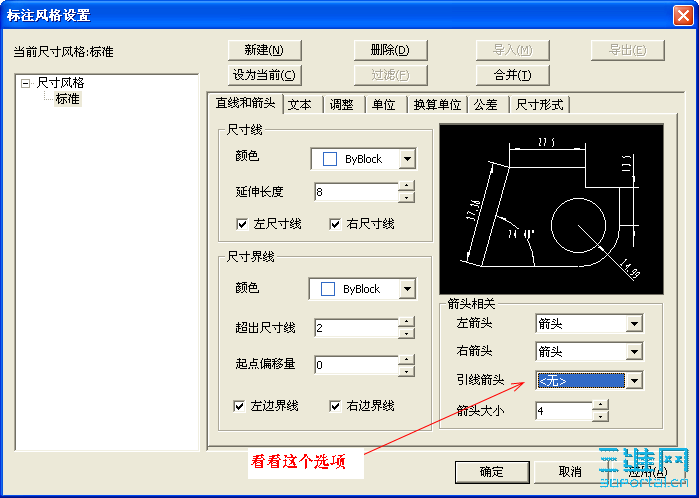The height and width of the screenshot is (498, 699).
Task: Open the 左箭头 dropdown
Action: [x=633, y=324]
